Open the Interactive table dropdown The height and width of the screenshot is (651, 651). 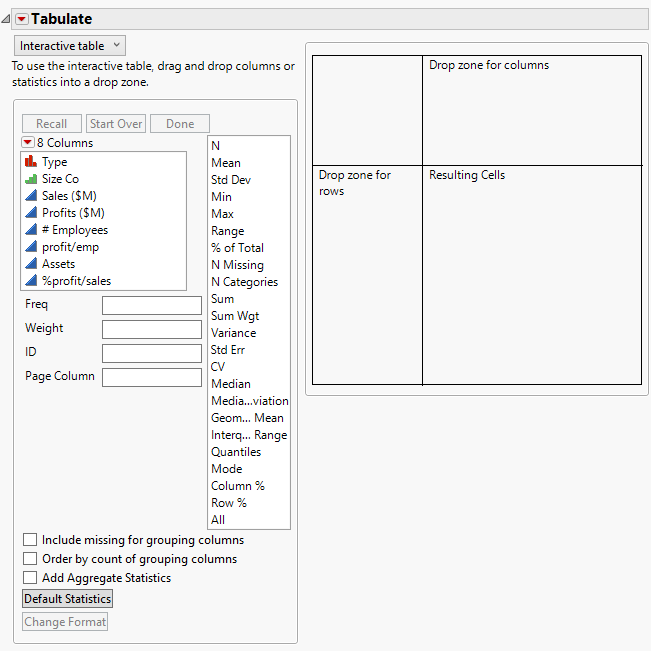[x=70, y=46]
